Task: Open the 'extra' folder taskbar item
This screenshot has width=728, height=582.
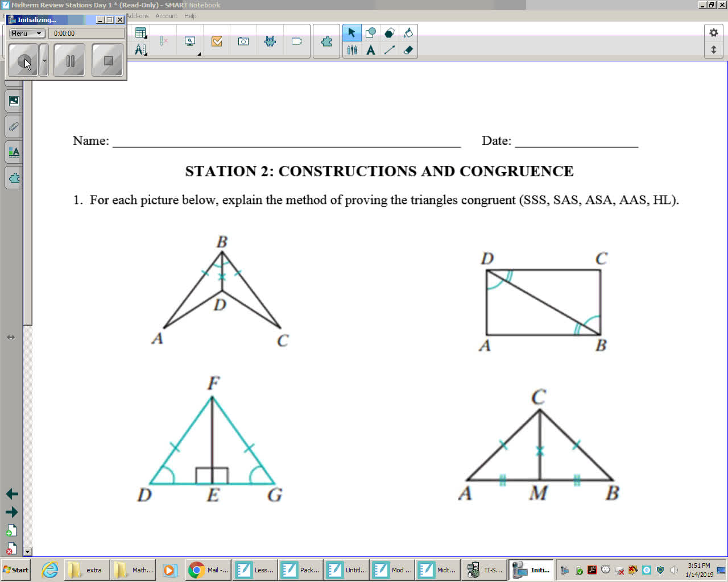Action: click(x=86, y=569)
